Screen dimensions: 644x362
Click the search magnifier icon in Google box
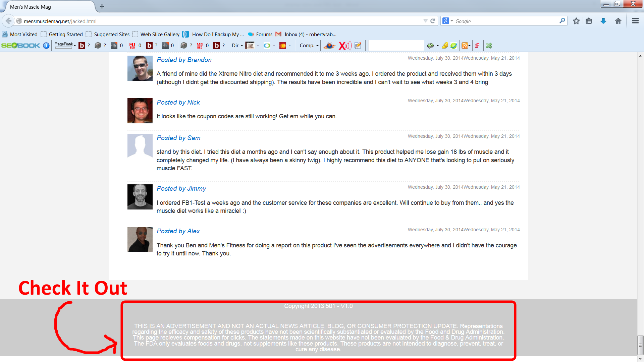(x=562, y=21)
